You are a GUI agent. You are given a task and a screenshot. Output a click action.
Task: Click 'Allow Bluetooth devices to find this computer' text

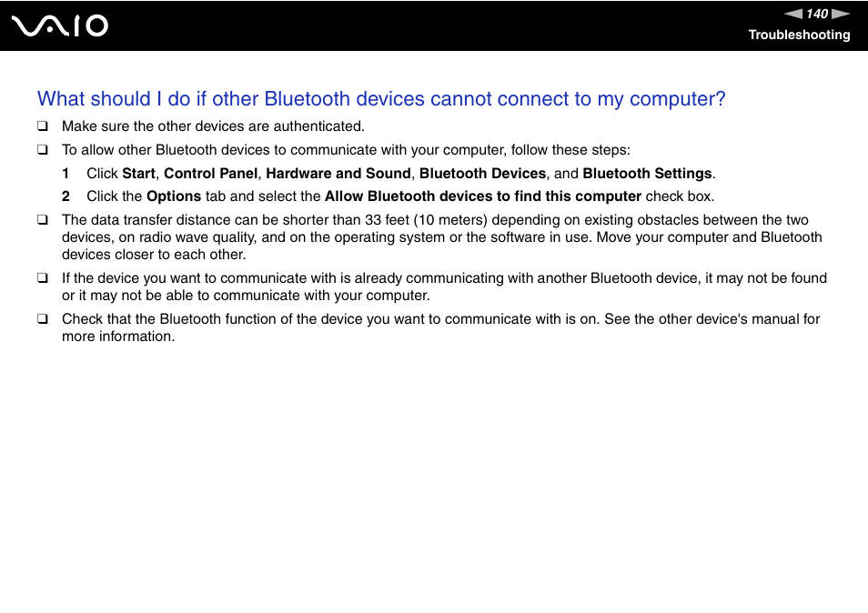point(483,196)
